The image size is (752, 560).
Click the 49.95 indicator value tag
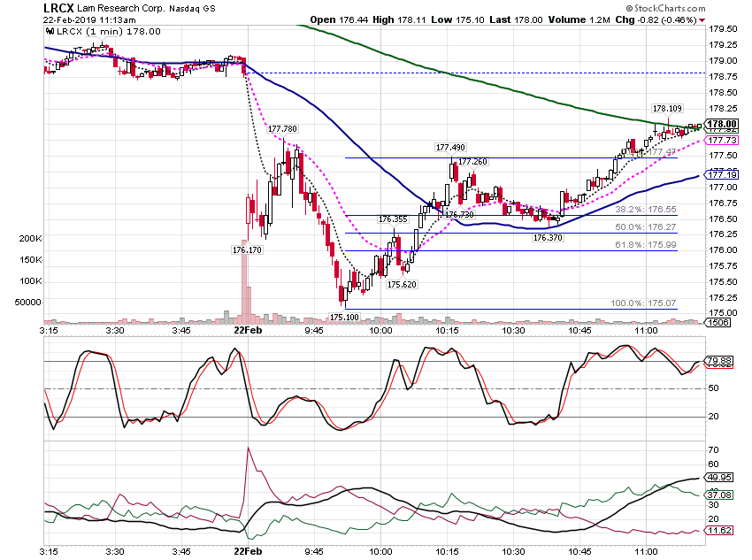pos(719,477)
